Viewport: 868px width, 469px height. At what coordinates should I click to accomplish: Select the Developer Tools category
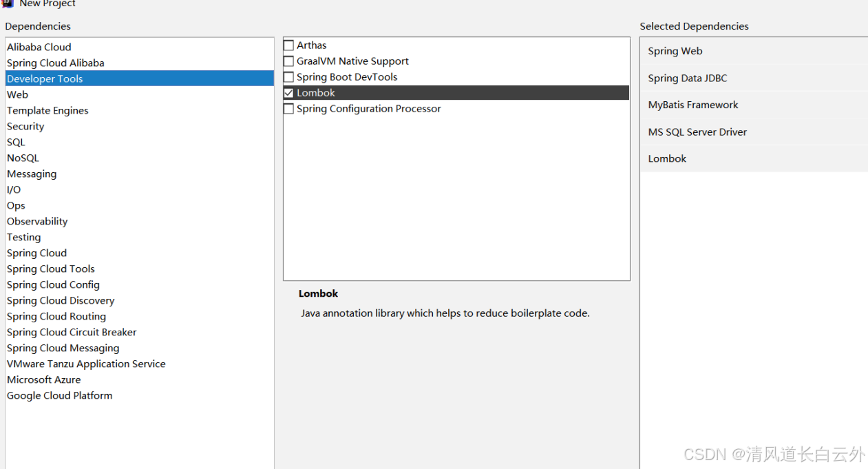click(139, 79)
